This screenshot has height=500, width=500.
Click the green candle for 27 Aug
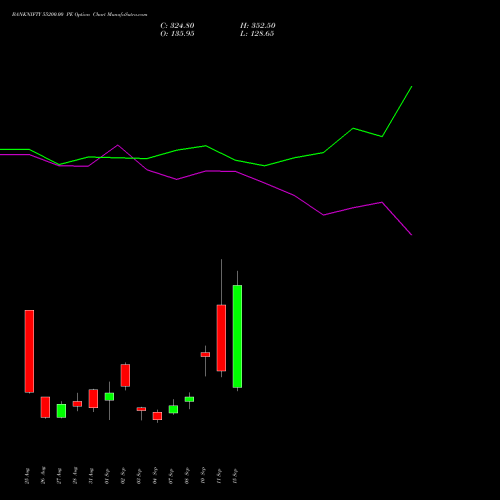[61, 411]
